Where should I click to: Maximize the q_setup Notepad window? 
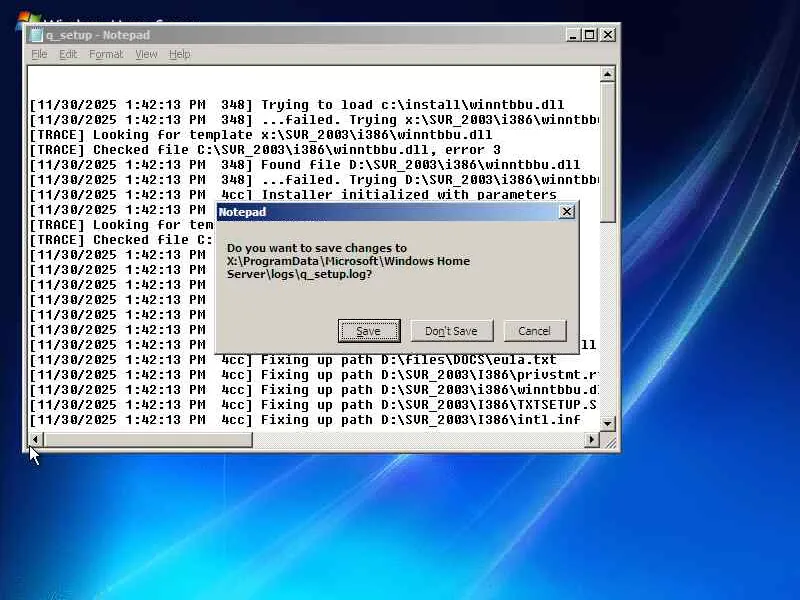point(589,35)
